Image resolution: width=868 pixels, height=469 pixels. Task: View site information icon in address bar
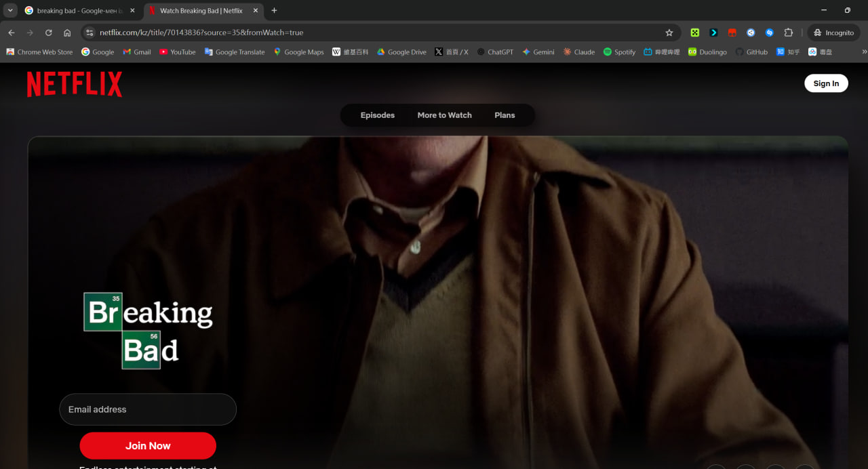point(90,33)
